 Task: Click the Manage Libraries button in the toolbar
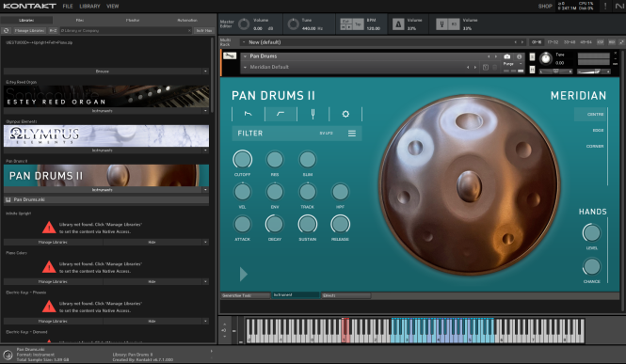[x=29, y=30]
